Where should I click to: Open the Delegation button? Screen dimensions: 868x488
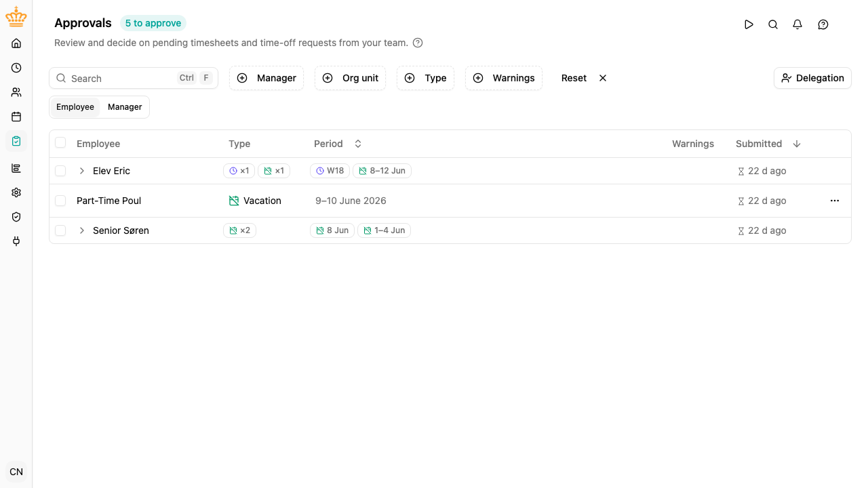coord(812,78)
